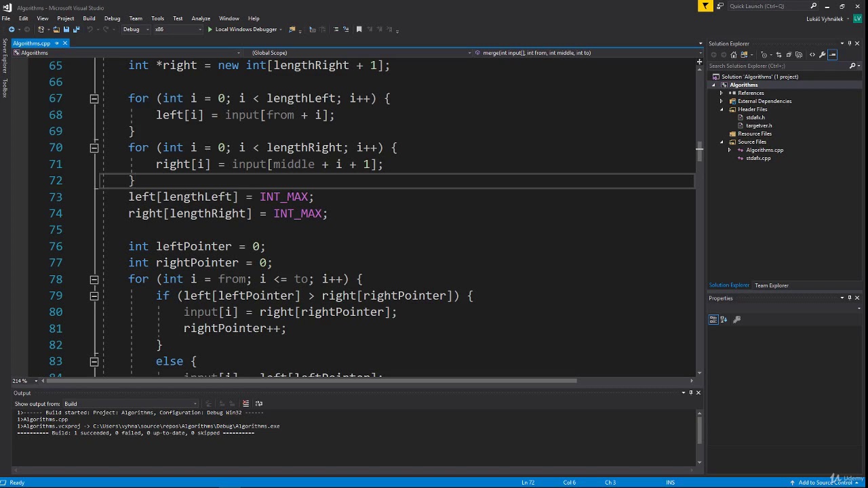Select Alphabetical sort in Properties panel
The image size is (868, 488).
point(724,319)
